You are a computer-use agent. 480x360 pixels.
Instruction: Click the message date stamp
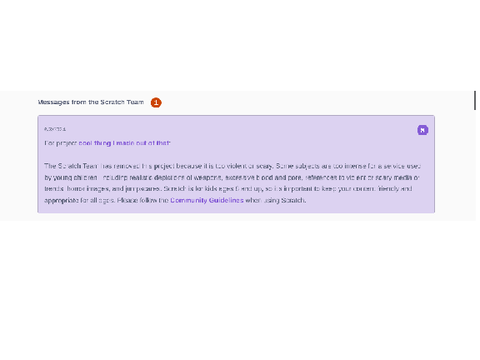tap(55, 129)
